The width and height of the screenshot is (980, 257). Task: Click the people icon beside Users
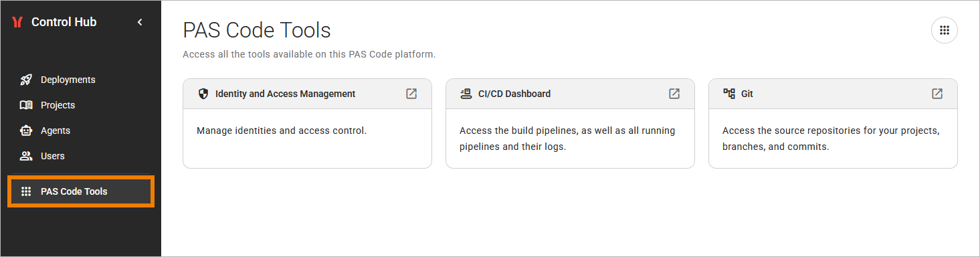click(x=26, y=156)
